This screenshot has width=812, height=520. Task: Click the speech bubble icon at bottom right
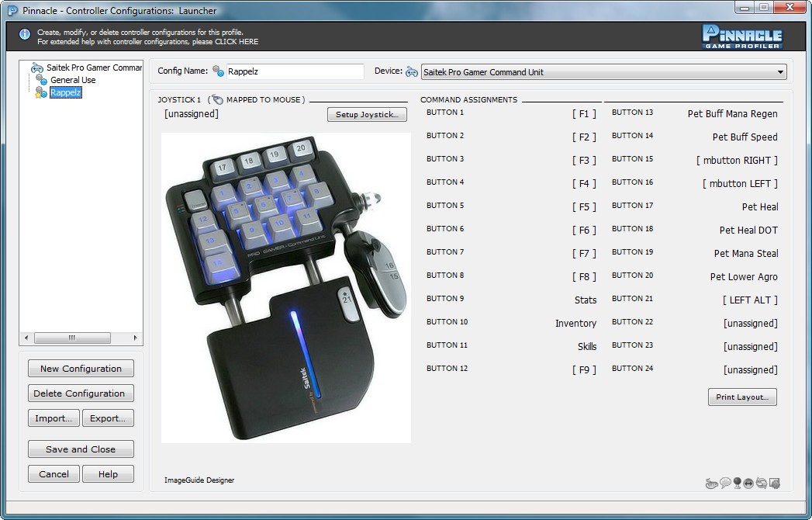coord(725,484)
